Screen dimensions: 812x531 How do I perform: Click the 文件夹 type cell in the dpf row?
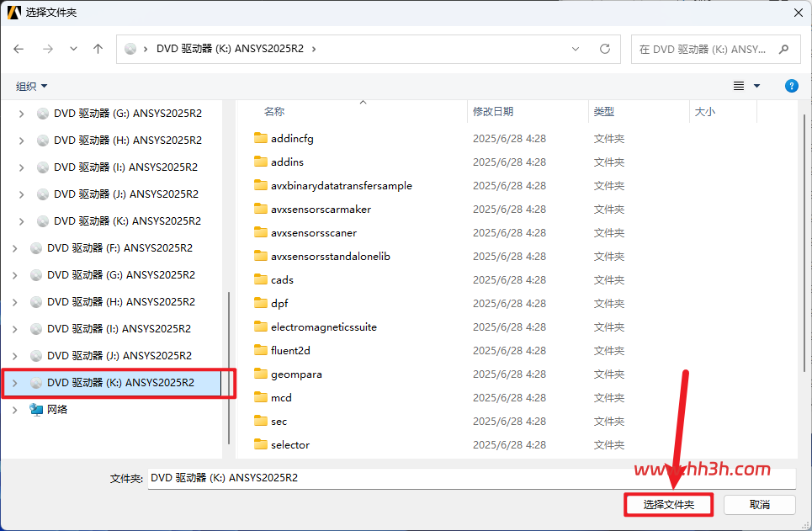[609, 303]
